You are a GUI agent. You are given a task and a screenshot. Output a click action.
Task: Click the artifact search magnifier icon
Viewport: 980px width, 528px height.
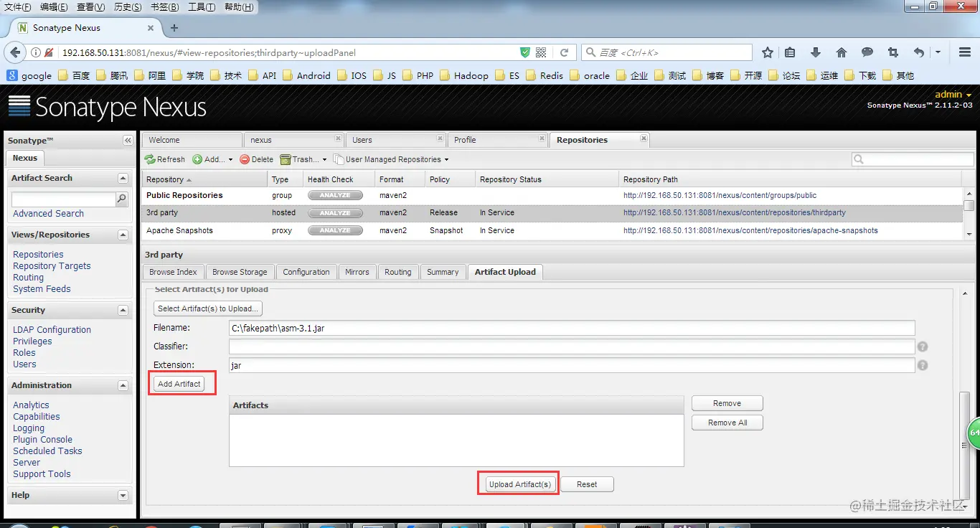point(122,199)
